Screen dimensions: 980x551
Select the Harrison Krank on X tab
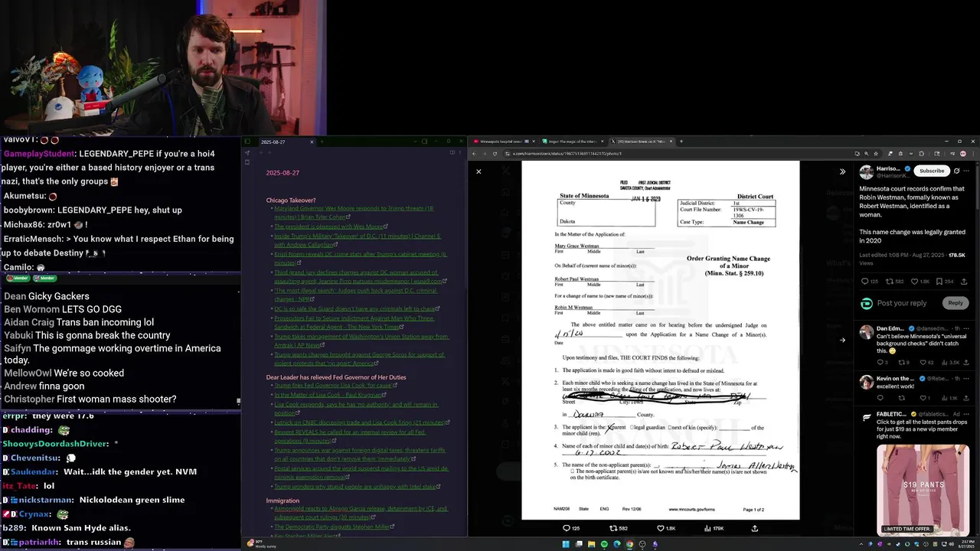click(x=642, y=142)
